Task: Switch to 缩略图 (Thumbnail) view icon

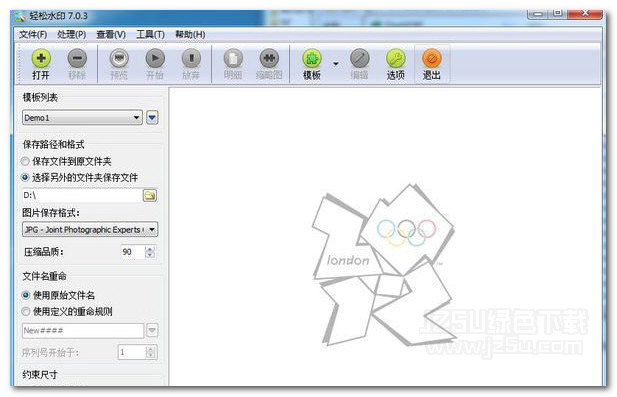Action: 269,59
